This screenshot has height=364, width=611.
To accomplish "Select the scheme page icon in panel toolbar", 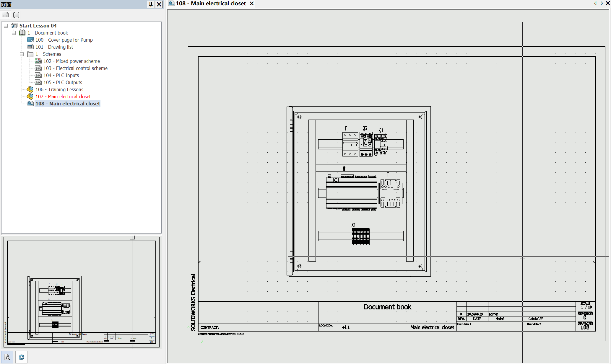I will point(5,15).
